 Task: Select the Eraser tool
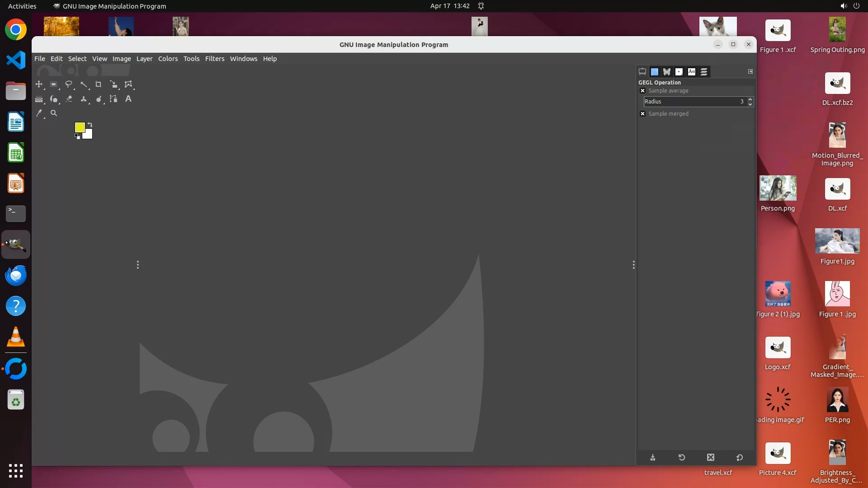coord(69,99)
